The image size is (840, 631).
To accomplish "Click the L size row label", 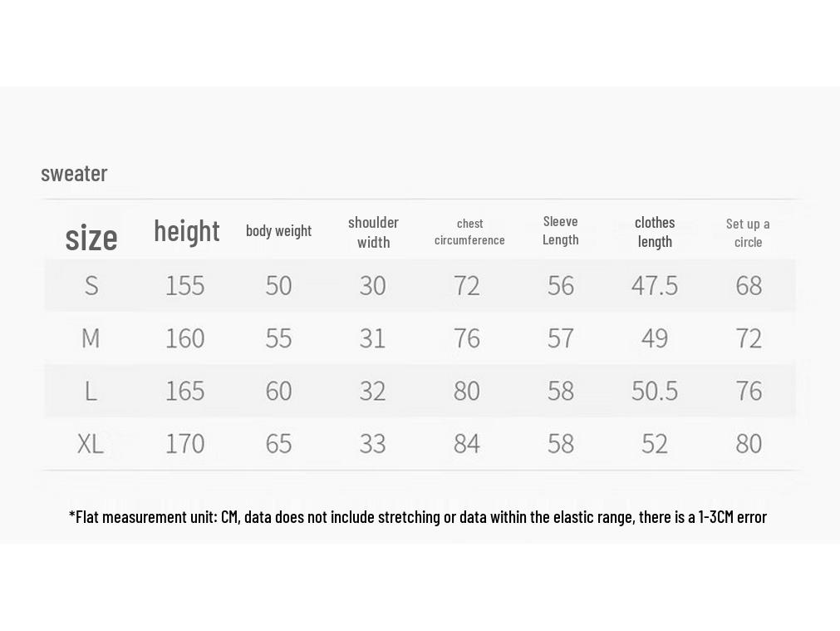I will [91, 391].
